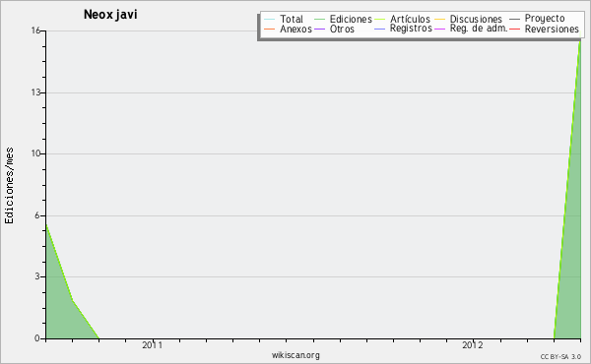Screen dimensions: 591x364
Task: Click the Otros purple line swatch
Action: pos(319,30)
